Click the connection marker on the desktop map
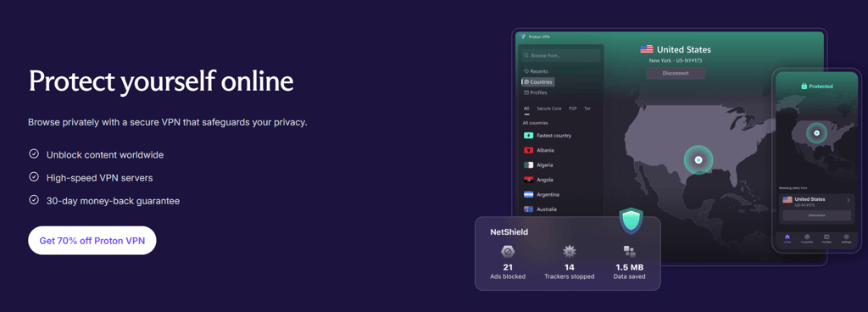 [698, 160]
